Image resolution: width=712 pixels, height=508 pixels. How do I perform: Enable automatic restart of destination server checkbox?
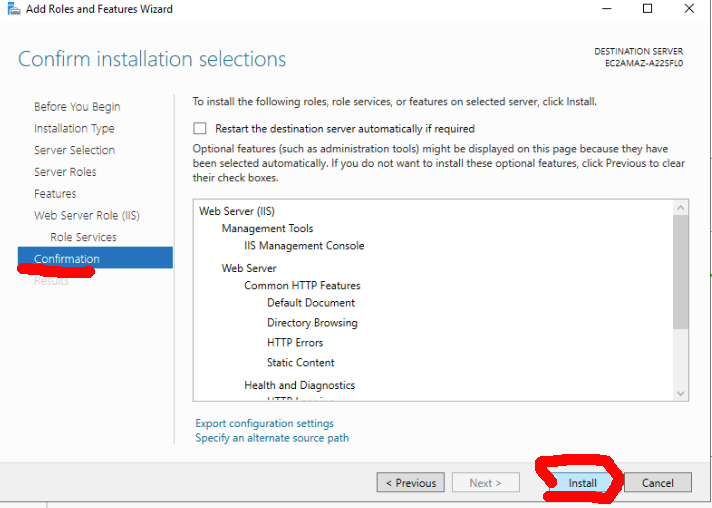[200, 128]
